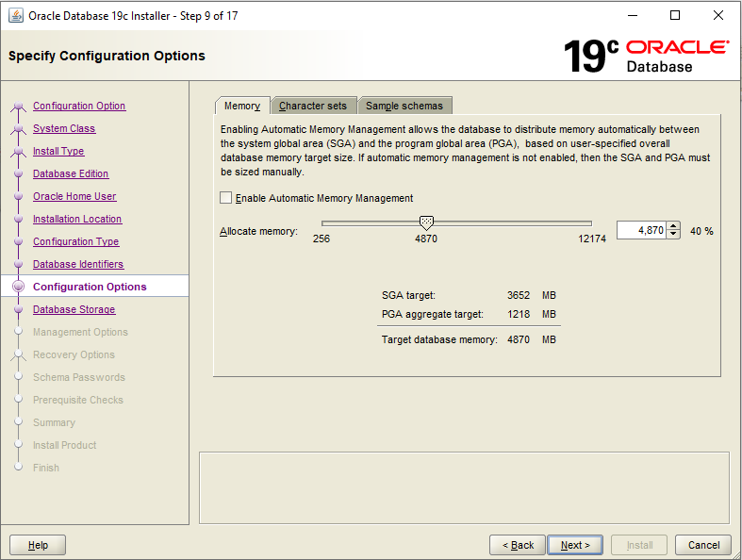Click the Oracle Database 19c logo
Viewport: 742px width, 560px height.
pos(646,56)
